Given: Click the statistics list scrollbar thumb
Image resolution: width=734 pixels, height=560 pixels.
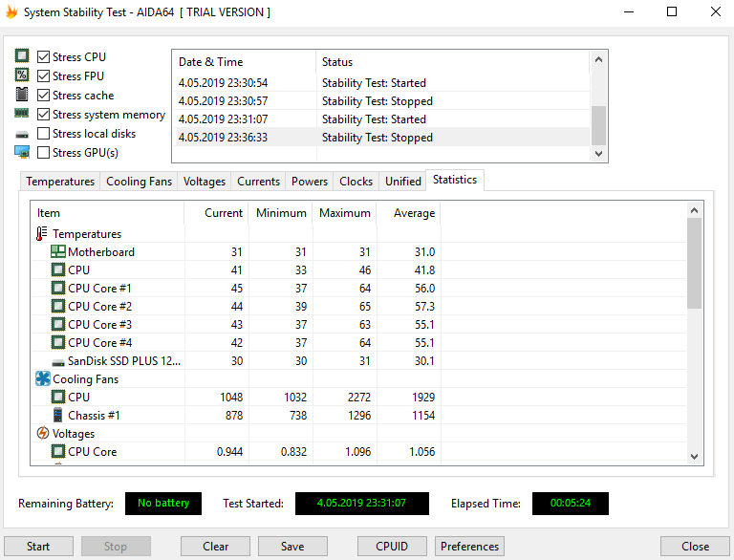Looking at the screenshot, I should coord(694,264).
